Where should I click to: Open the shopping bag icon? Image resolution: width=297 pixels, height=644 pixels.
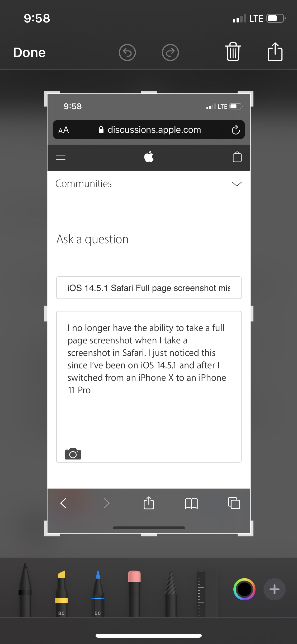(237, 157)
